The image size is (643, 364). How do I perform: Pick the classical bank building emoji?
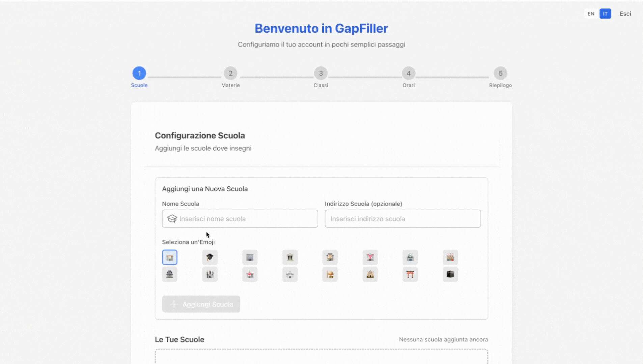(290, 257)
